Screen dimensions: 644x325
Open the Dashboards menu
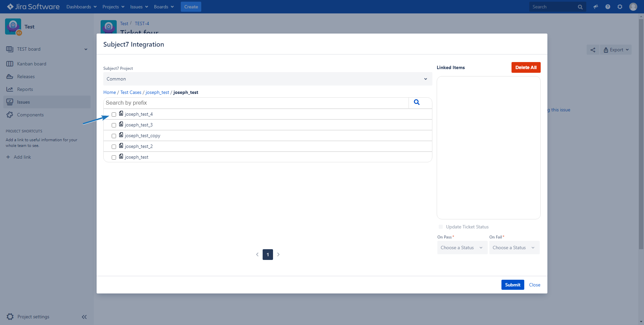pos(81,7)
